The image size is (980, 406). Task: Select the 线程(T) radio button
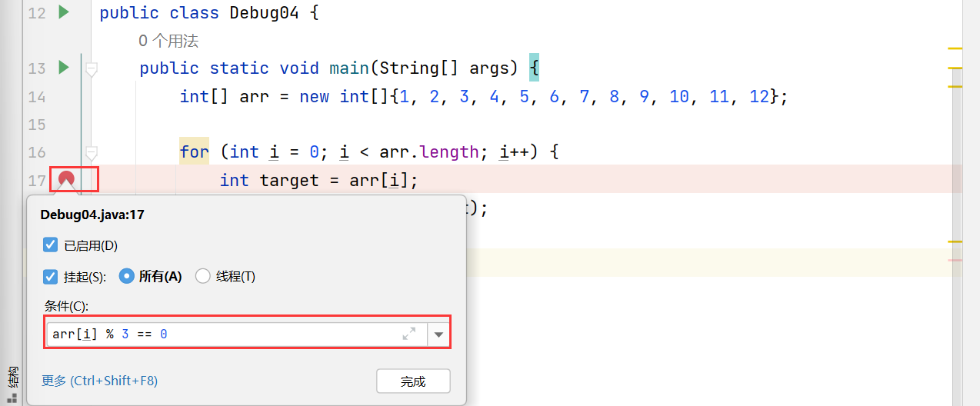pos(203,276)
